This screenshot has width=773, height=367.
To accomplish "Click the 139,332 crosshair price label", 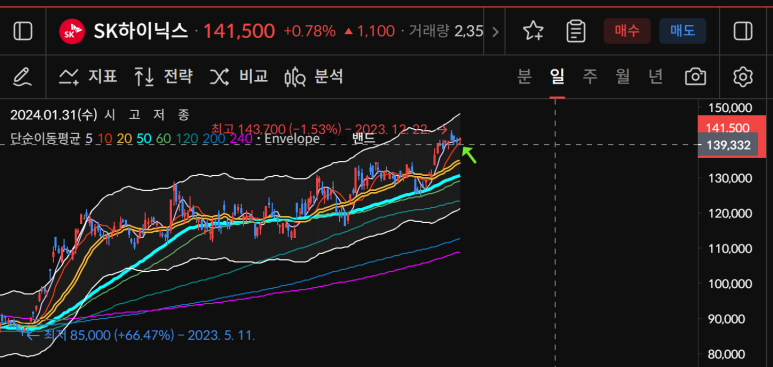I will coord(728,145).
